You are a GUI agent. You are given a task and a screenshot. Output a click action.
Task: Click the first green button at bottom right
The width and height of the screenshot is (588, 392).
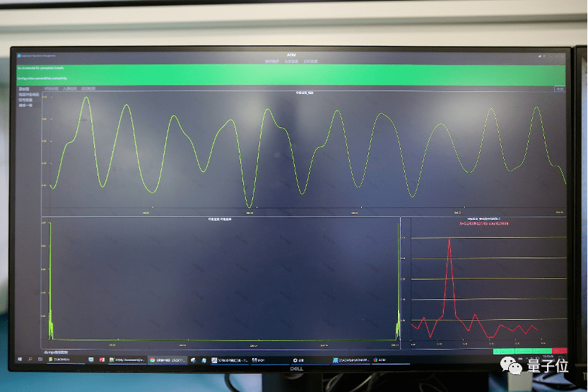point(503,352)
